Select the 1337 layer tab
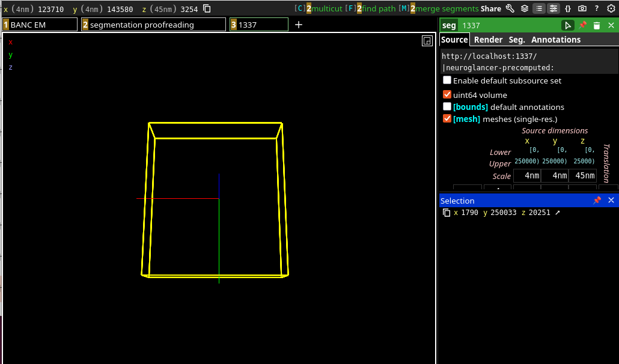Viewport: 619px width, 364px height. [x=259, y=25]
